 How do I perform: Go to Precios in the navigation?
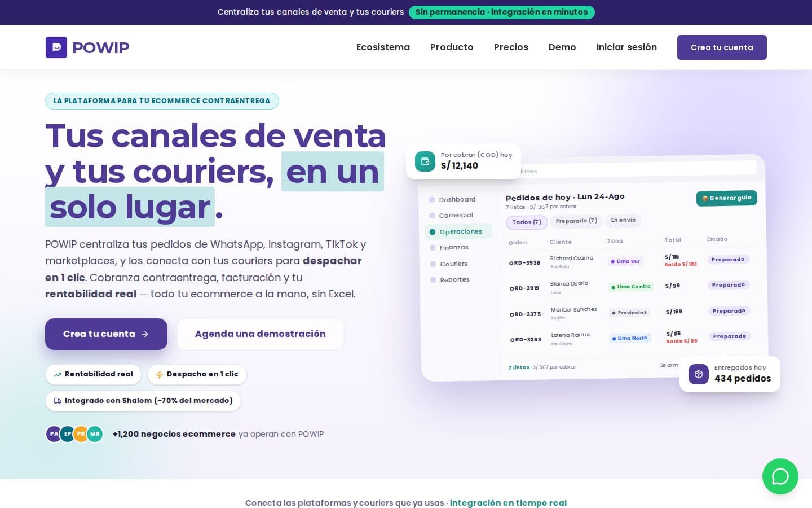(x=511, y=47)
